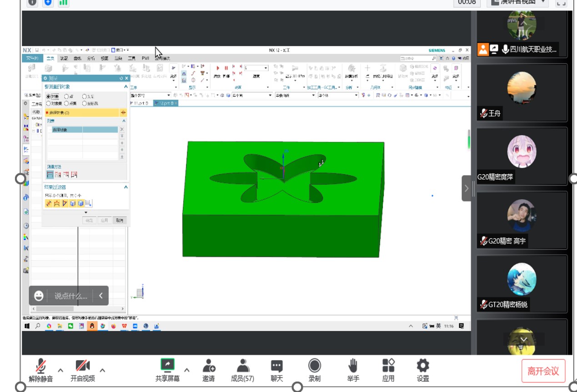Click the 离开会议 leave meeting button
Viewport: 577px width, 392px height.
(543, 371)
